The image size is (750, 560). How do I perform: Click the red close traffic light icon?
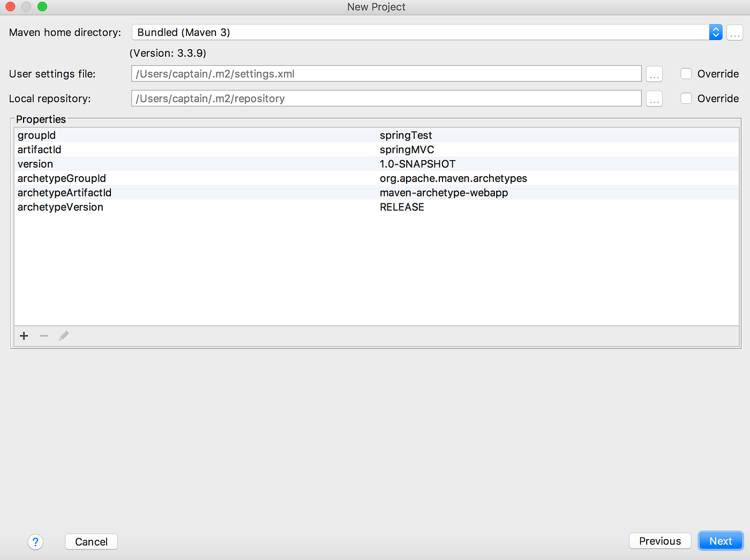click(10, 7)
